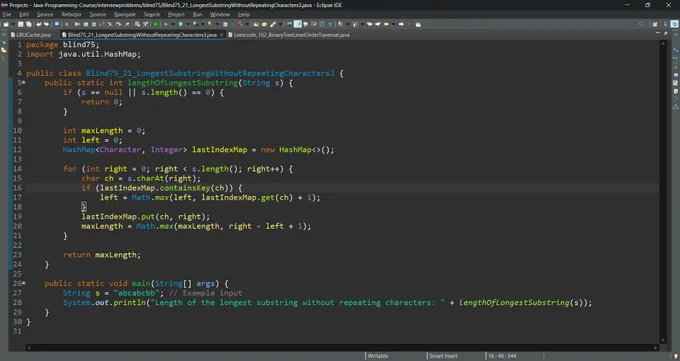Image resolution: width=680 pixels, height=361 pixels.
Task: Click the Save All toolbar icon
Action: (x=29, y=24)
